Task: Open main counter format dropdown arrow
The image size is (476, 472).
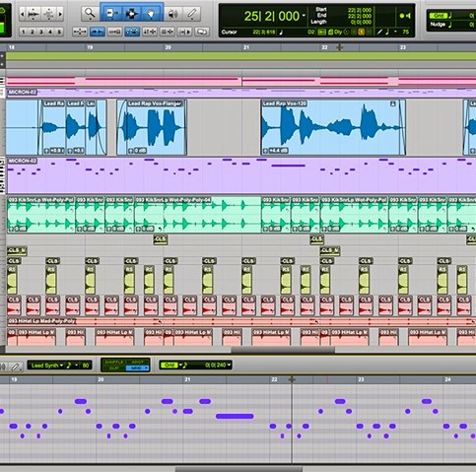Action: point(304,16)
